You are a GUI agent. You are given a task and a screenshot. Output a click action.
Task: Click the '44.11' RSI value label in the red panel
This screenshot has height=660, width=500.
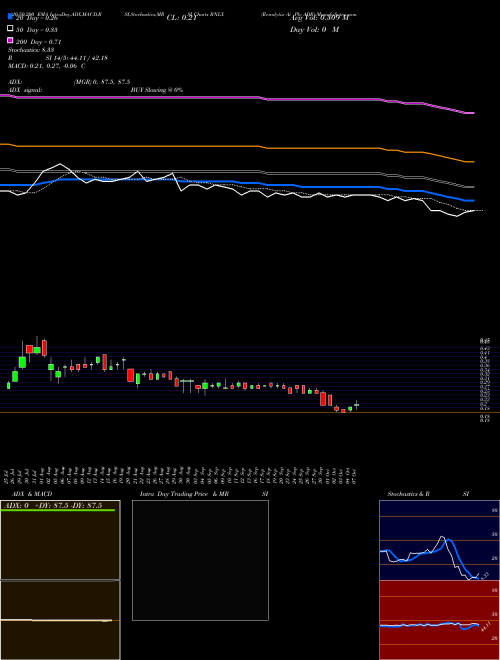tap(485, 627)
